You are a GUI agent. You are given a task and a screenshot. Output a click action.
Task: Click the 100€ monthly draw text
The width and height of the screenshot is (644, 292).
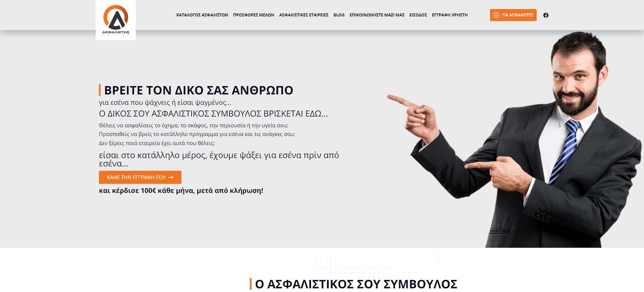point(181,191)
